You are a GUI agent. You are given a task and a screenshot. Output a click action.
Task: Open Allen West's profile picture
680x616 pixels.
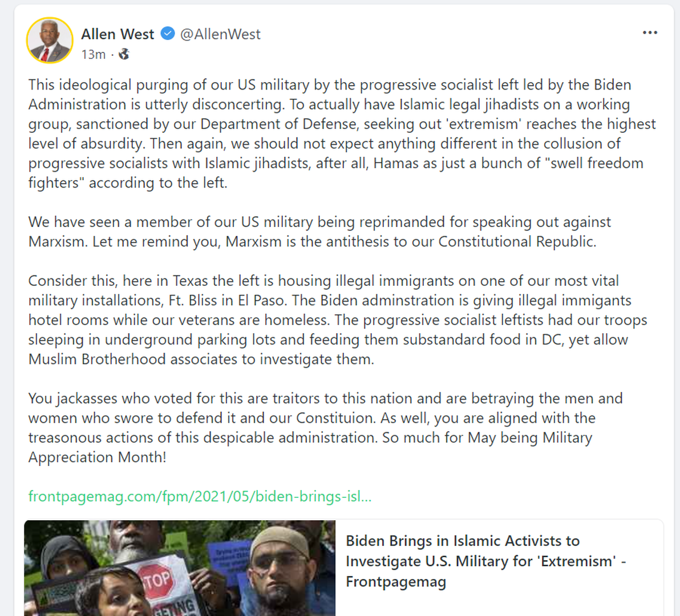coord(50,40)
